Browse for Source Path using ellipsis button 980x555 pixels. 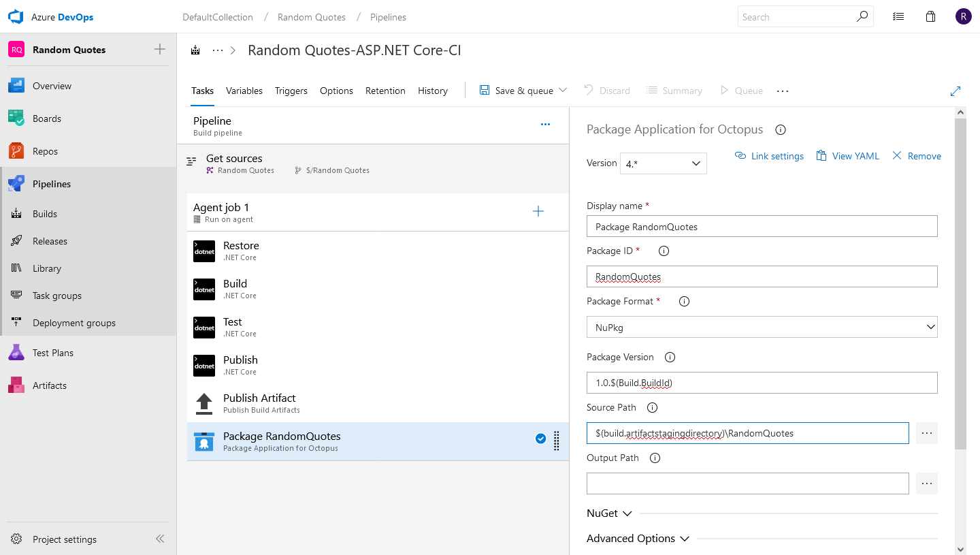(x=926, y=433)
